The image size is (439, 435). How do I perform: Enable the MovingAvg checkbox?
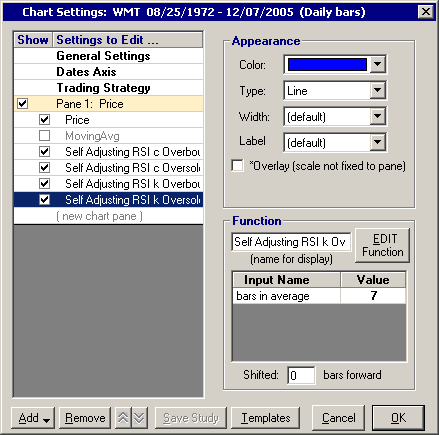pyautogui.click(x=44, y=136)
